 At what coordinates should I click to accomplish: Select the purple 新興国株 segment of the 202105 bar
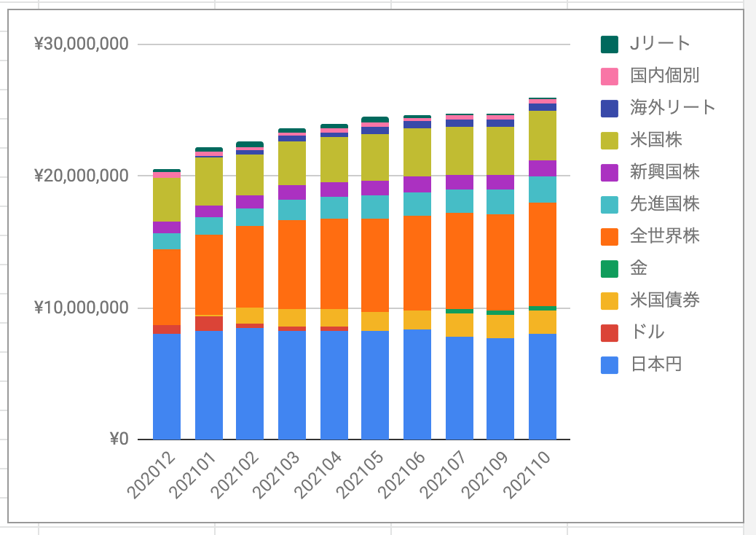(x=375, y=188)
